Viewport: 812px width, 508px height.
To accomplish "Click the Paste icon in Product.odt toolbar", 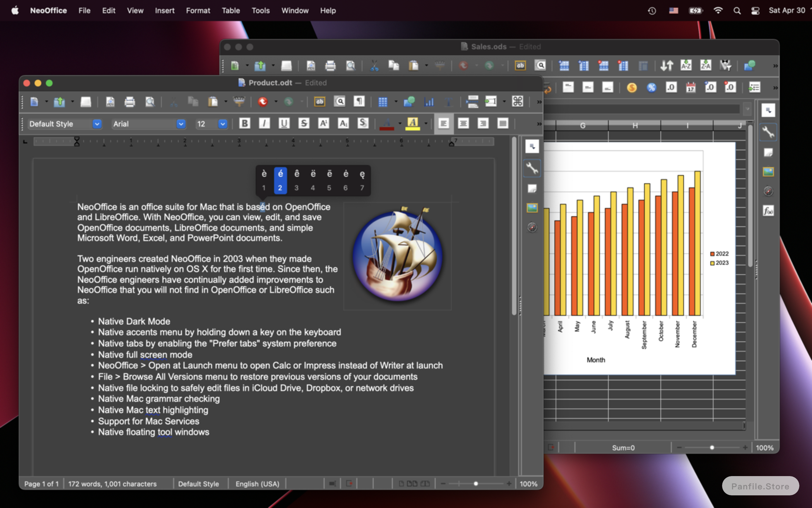I will click(x=213, y=101).
